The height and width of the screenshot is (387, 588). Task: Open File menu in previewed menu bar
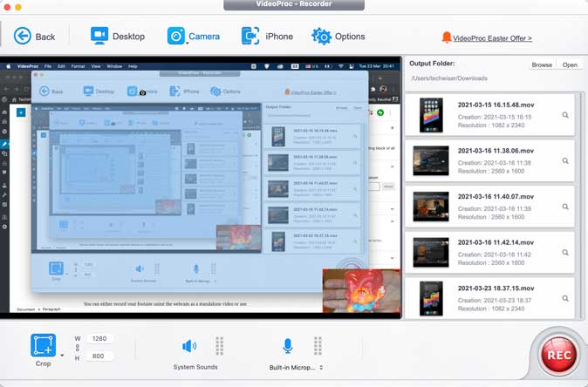(x=48, y=66)
